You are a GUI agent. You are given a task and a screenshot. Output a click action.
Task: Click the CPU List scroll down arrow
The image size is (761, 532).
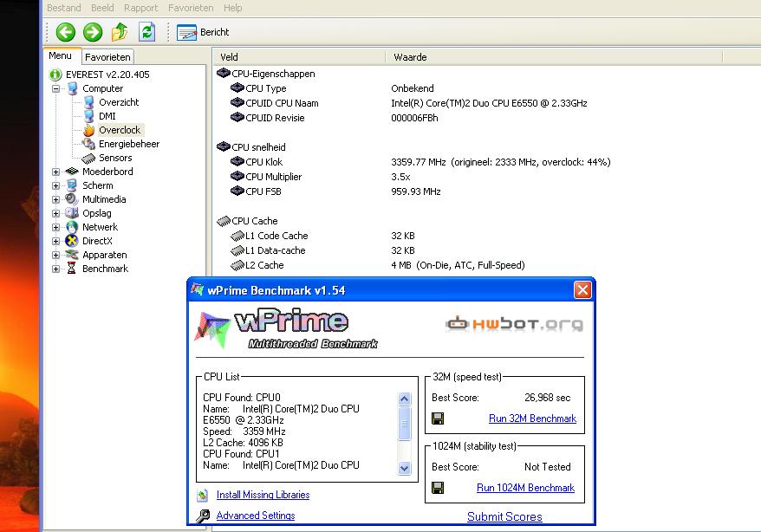[x=404, y=468]
